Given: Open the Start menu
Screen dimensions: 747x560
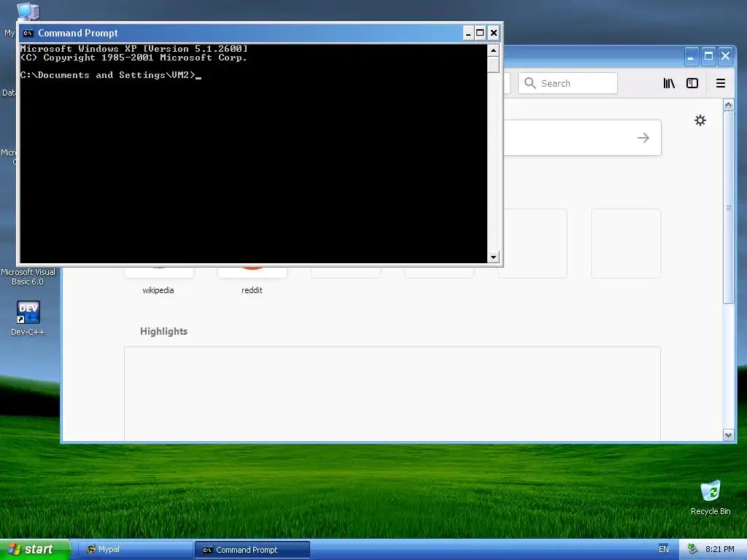Looking at the screenshot, I should coord(35,549).
